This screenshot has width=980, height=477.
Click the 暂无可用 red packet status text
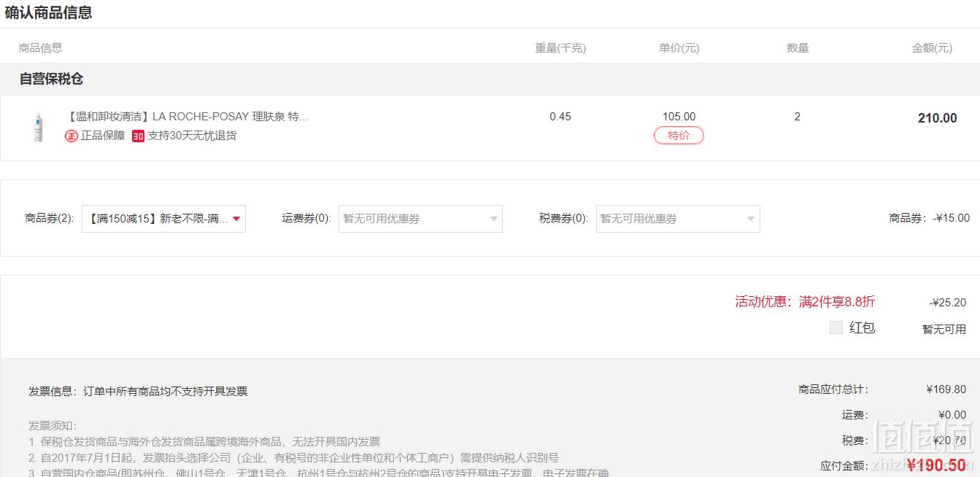[x=944, y=330]
